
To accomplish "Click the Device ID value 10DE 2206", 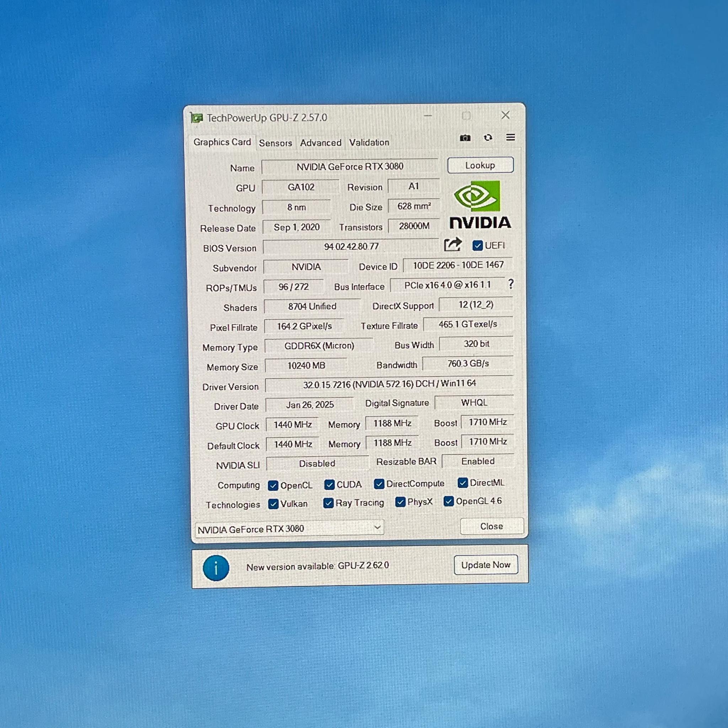I will coord(458,265).
